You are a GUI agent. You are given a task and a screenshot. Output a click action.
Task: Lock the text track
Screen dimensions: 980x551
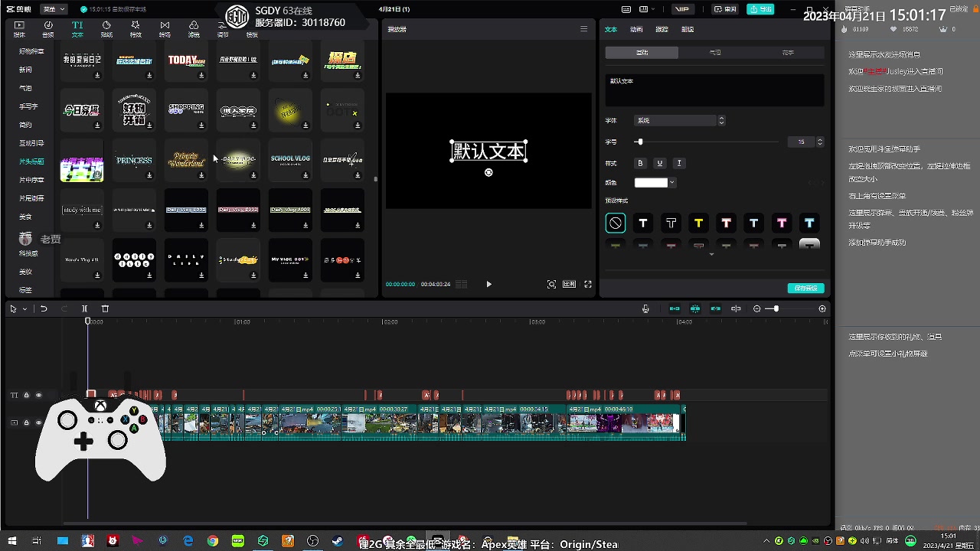tap(26, 396)
